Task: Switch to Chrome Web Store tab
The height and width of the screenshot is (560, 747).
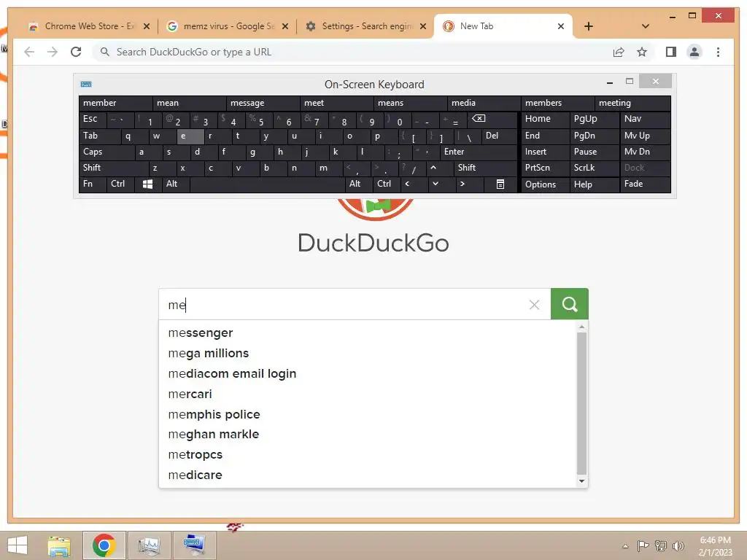Action: tap(89, 26)
